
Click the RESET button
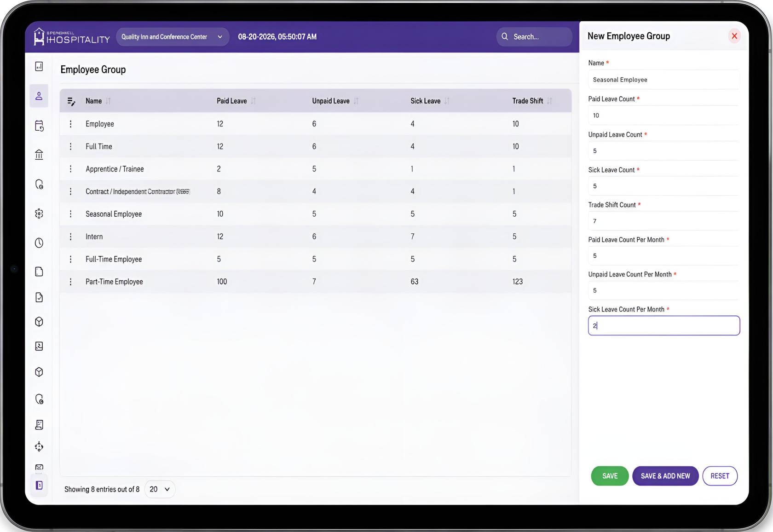click(720, 476)
